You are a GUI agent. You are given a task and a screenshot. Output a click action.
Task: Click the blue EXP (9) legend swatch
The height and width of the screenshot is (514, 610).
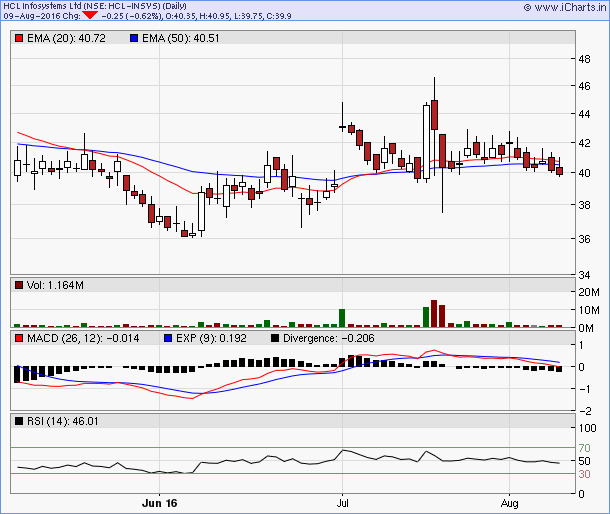pyautogui.click(x=168, y=338)
